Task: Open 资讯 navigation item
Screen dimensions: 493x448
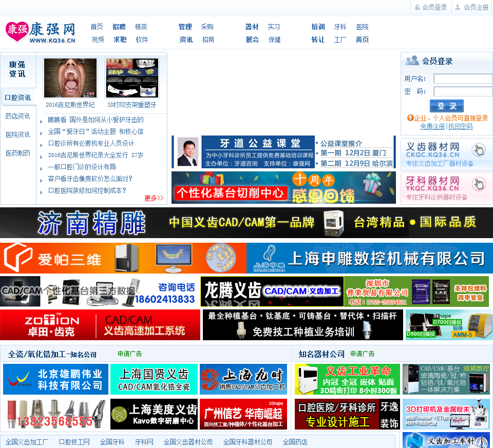Action: [186, 40]
